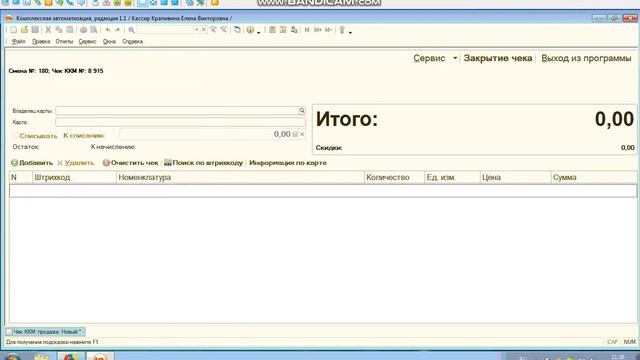640x360 pixels.
Task: Click the refresh icon after find buttons
Action: click(237, 30)
